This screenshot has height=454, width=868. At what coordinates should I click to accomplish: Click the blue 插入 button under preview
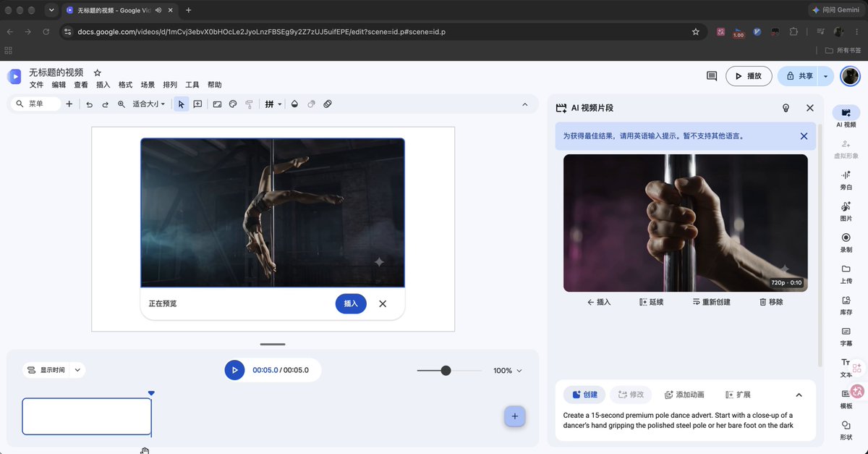351,303
